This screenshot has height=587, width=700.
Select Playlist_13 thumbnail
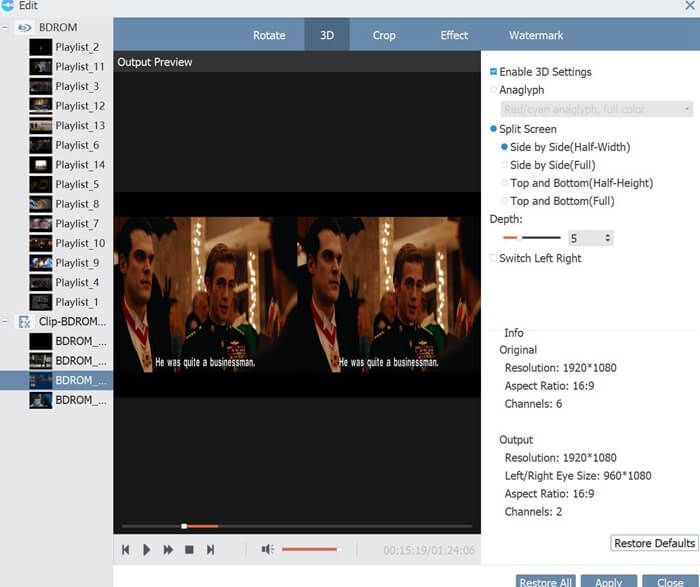pos(41,126)
